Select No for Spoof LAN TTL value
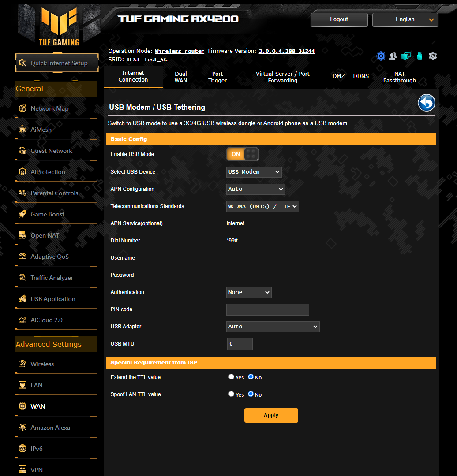Screen dimensions: 457x476 point(251,394)
